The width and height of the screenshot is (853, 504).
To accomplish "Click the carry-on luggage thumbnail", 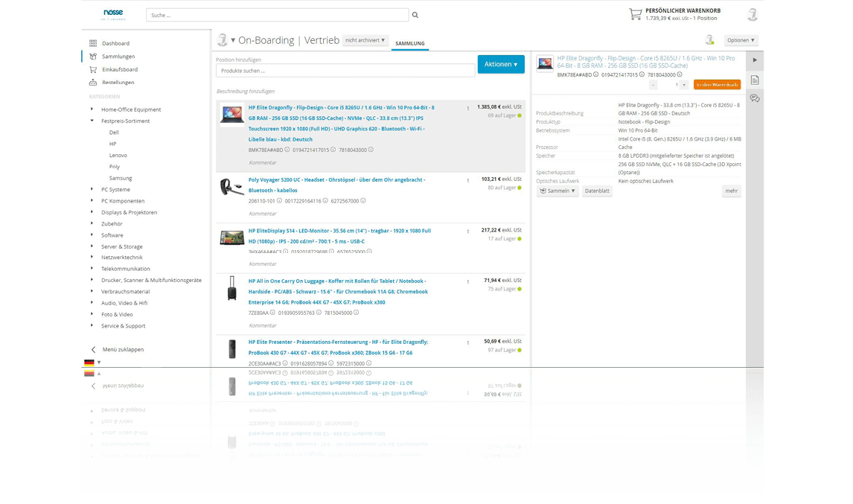I will (231, 288).
